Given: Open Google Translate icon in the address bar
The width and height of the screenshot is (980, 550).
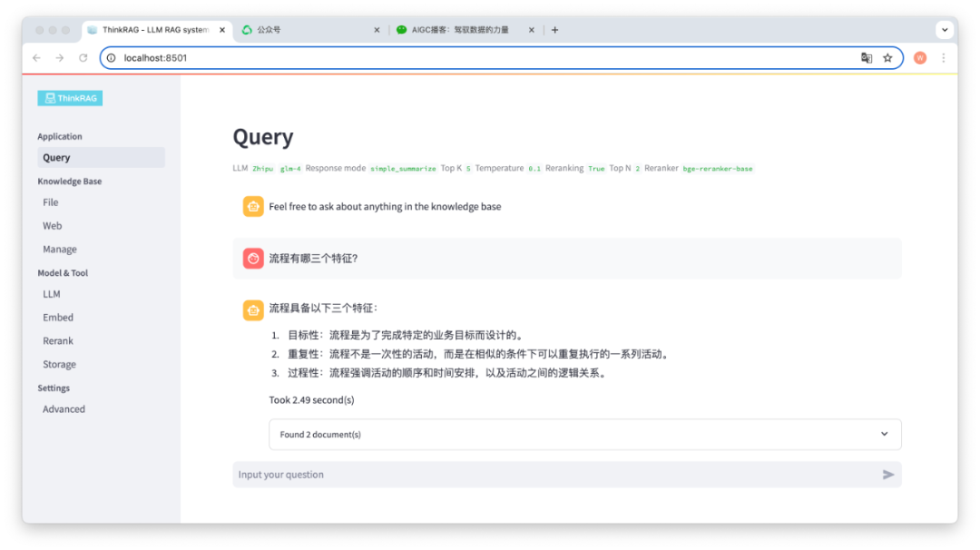Looking at the screenshot, I should point(866,57).
